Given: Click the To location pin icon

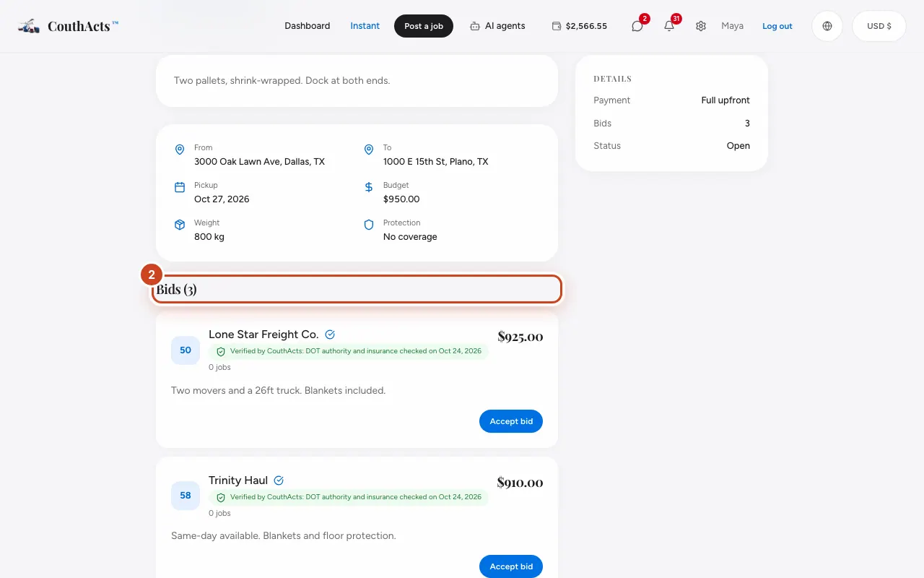Looking at the screenshot, I should pos(369,150).
